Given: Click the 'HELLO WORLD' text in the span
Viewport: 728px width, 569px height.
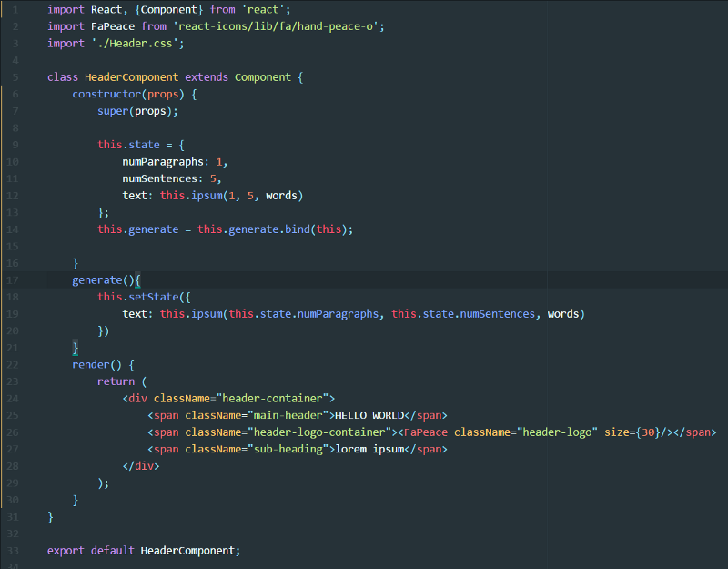Looking at the screenshot, I should click(x=370, y=415).
